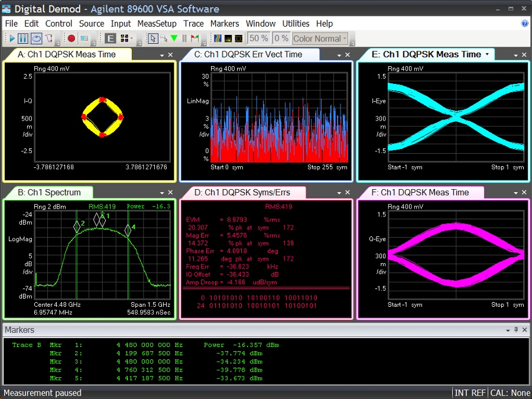The image size is (532, 399).
Task: Select the C: Ch1 DQPSK Err Vect Time tab
Action: click(x=248, y=54)
